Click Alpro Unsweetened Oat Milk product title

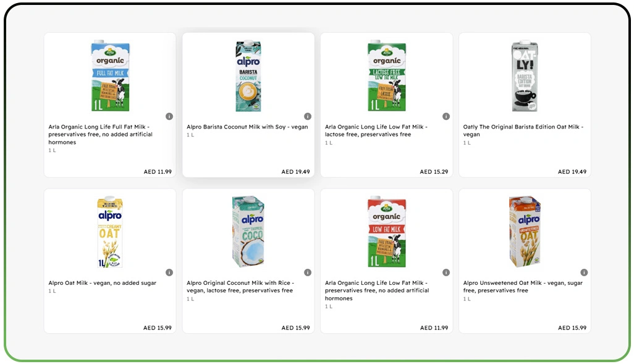(523, 287)
